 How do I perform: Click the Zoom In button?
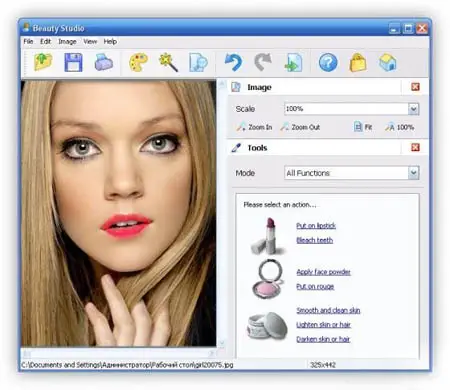point(255,127)
